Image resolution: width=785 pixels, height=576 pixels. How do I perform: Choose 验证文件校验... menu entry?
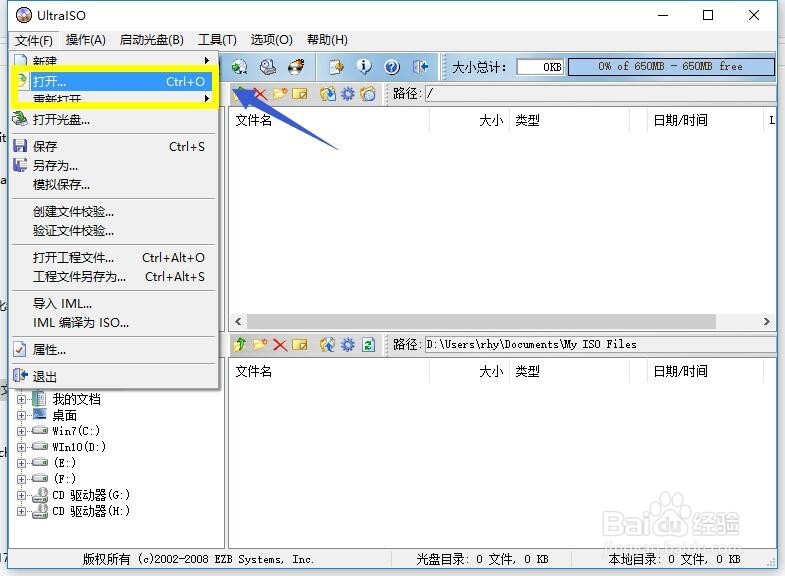(x=113, y=231)
